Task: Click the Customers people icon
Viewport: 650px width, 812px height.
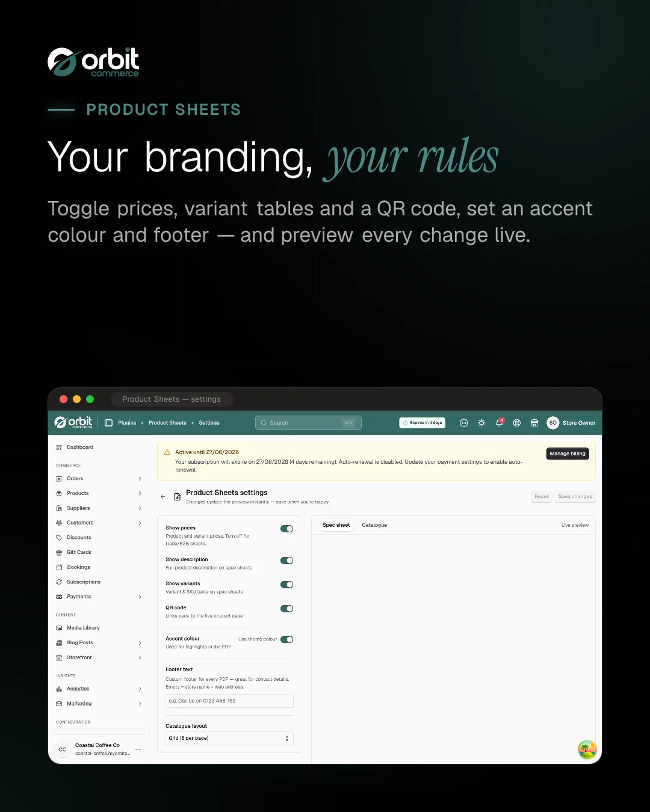Action: (x=59, y=523)
